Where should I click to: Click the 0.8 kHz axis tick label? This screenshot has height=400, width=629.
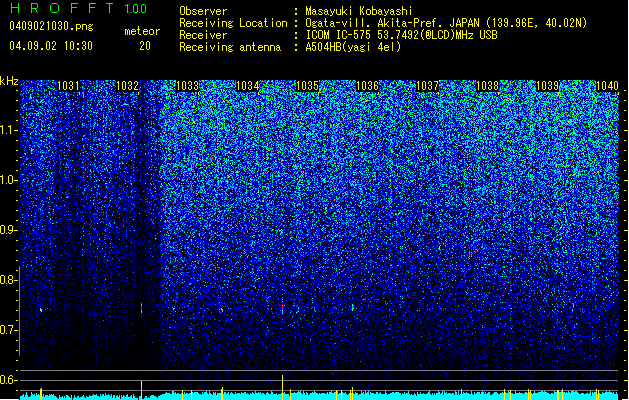pyautogui.click(x=9, y=280)
